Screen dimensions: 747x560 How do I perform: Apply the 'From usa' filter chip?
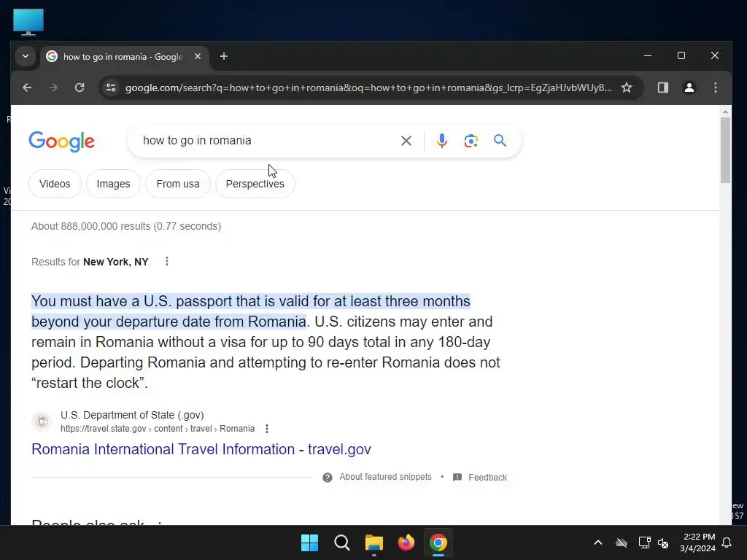(x=178, y=184)
